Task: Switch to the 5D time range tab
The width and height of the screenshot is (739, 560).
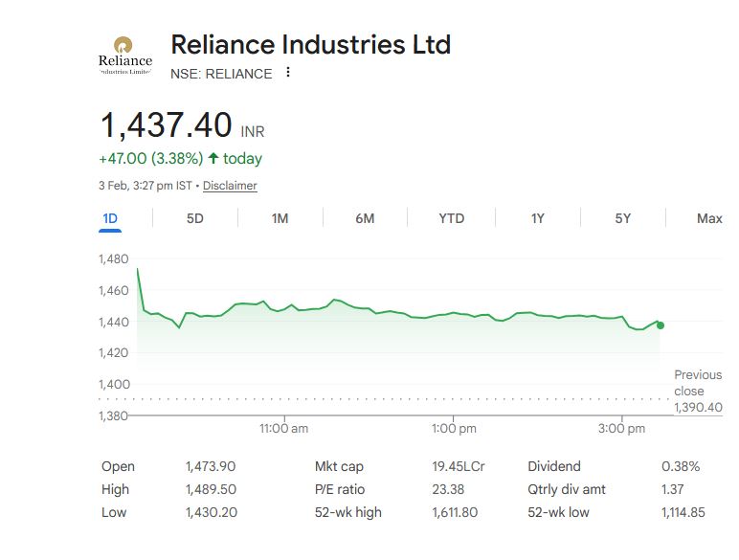Action: pyautogui.click(x=195, y=218)
